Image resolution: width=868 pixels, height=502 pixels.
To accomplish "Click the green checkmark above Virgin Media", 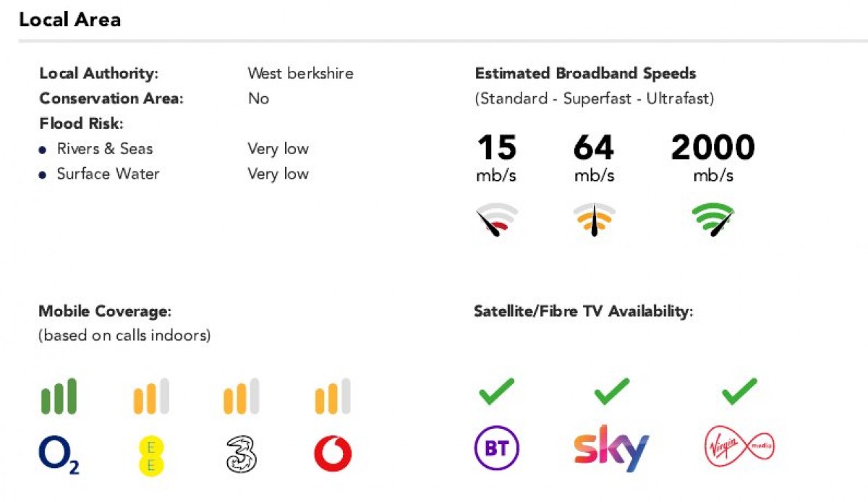I will click(739, 391).
